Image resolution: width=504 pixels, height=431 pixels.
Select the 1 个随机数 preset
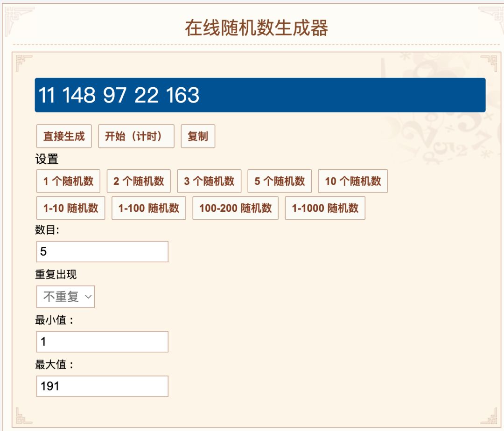click(x=69, y=181)
